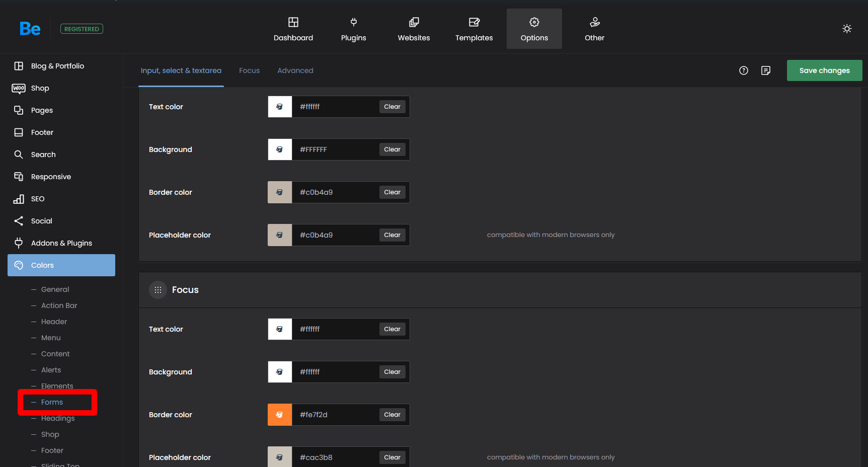Select Elements under Colors
This screenshot has width=868, height=467.
(x=57, y=386)
